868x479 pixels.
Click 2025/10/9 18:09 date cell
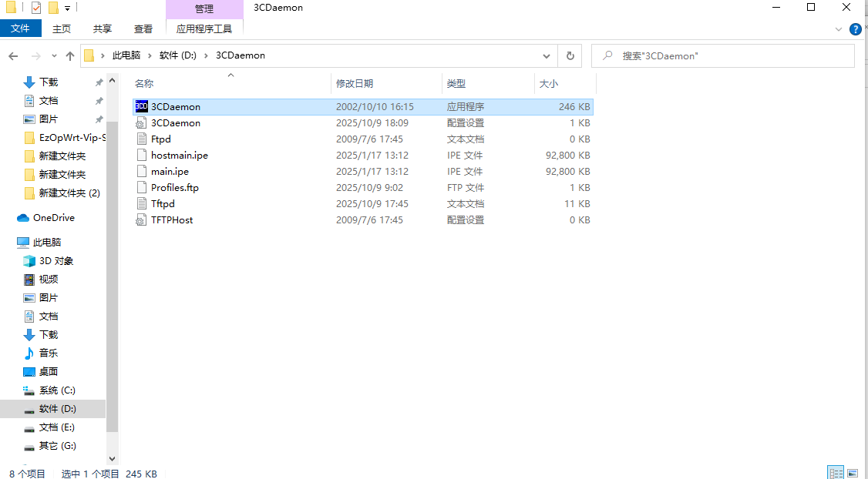pos(372,122)
